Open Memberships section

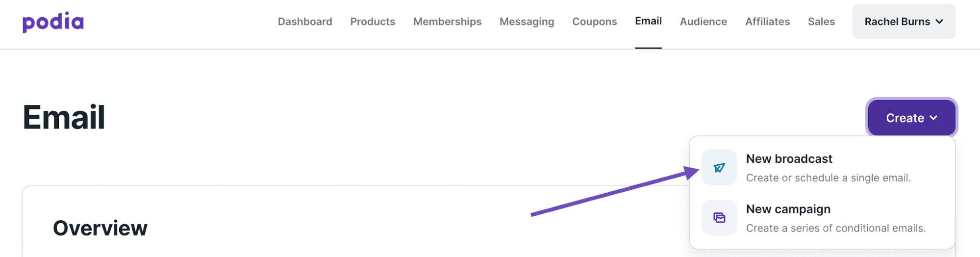[x=447, y=22]
